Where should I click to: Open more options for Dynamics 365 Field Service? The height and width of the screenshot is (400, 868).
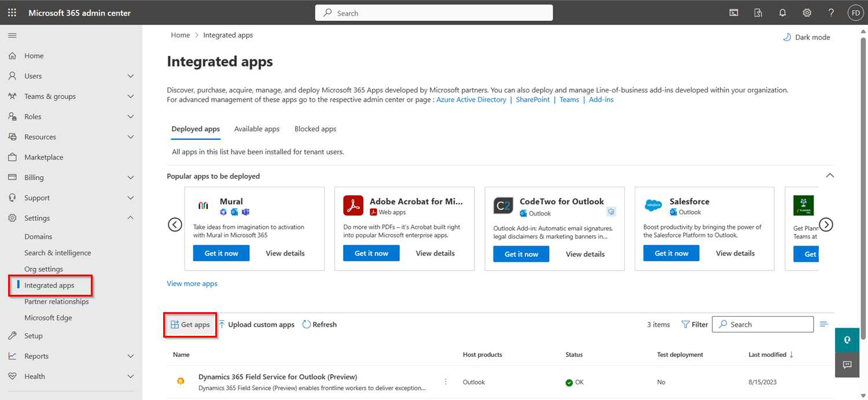point(446,382)
